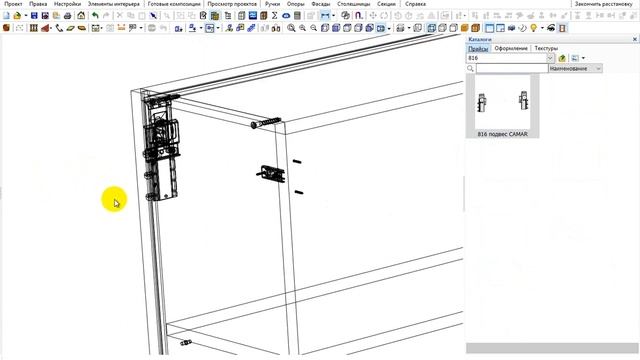This screenshot has height=360, width=640.
Task: Click the house home icon
Action: (81, 16)
